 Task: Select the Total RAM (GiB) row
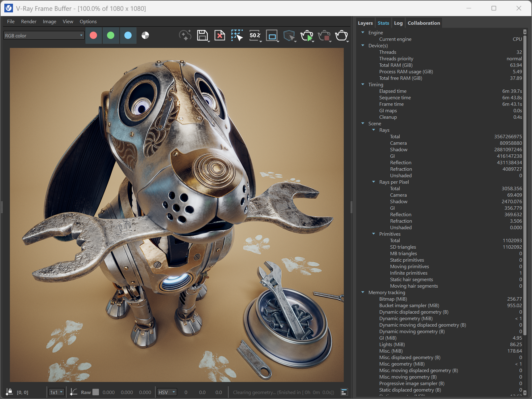[x=440, y=65]
